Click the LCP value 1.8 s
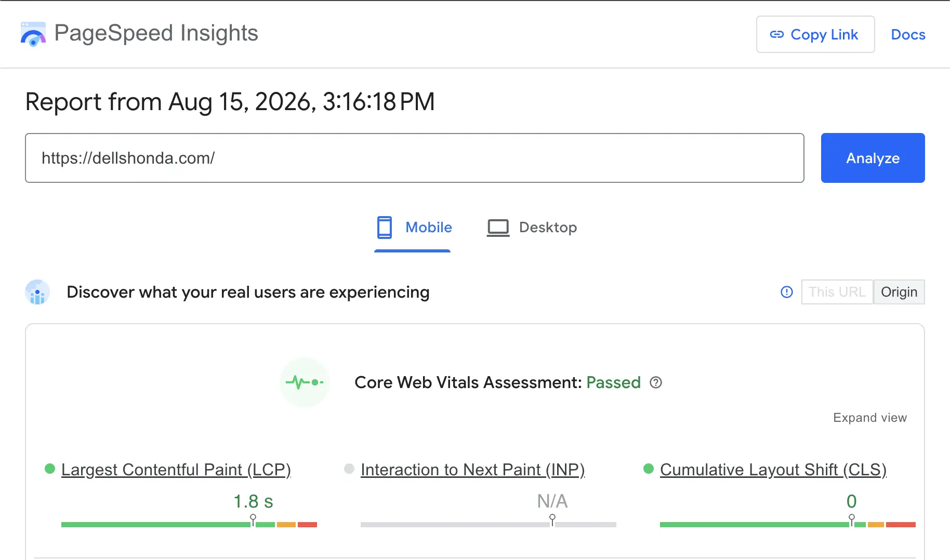The image size is (950, 560). click(253, 501)
